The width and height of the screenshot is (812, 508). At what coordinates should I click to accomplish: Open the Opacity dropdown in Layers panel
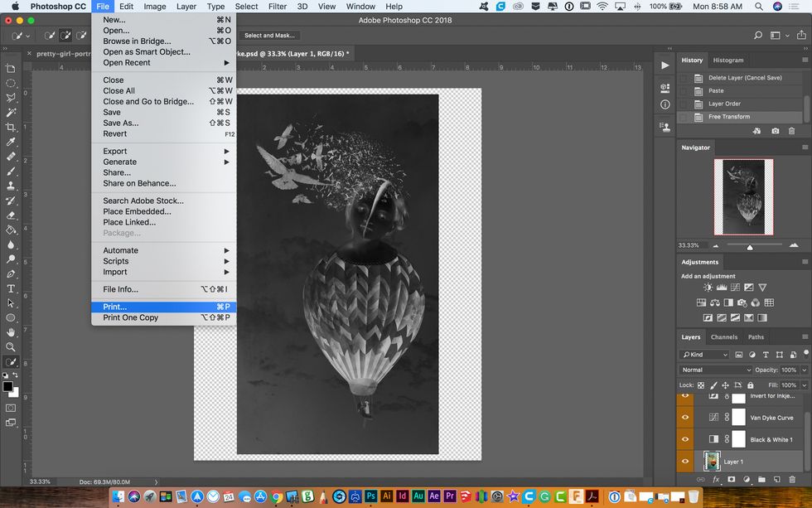(803, 370)
